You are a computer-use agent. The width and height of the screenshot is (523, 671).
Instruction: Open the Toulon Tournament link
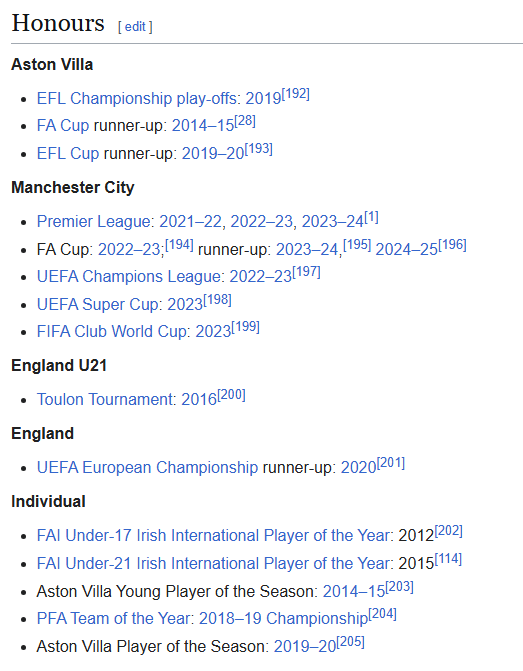coord(104,399)
